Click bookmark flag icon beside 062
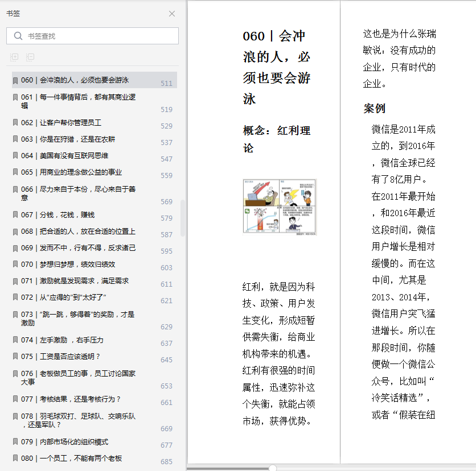Screen dimensions: 476x471 15,122
